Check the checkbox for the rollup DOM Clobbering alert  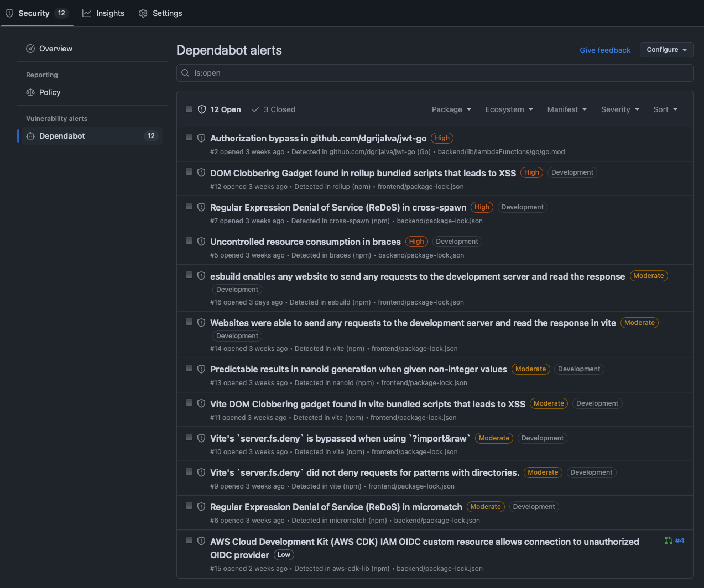click(x=189, y=172)
